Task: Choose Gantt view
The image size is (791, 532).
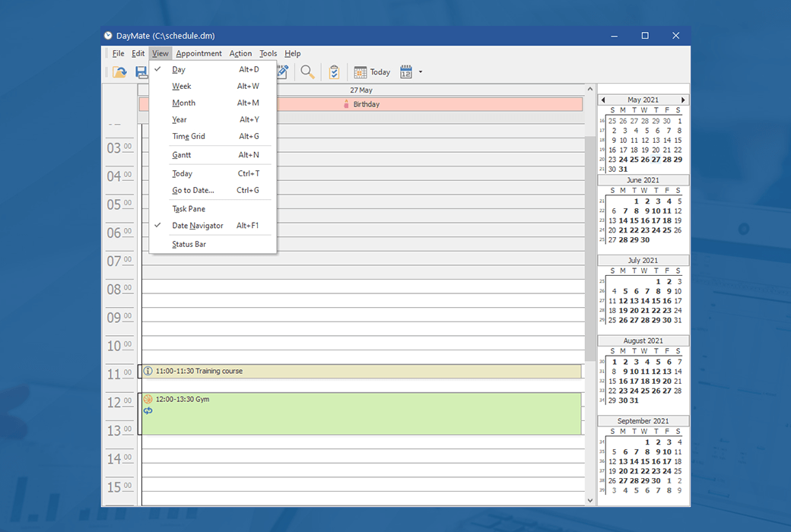Action: (x=213, y=155)
